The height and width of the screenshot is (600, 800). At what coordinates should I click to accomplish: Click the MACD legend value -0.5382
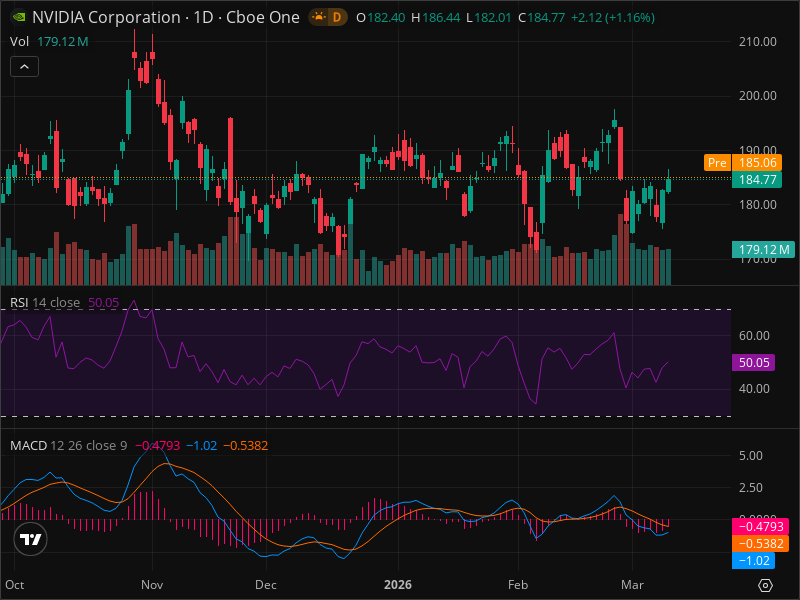coord(246,445)
